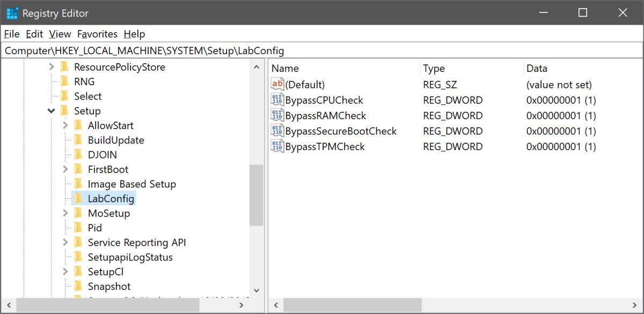Open the File menu
The width and height of the screenshot is (644, 314).
(x=12, y=34)
